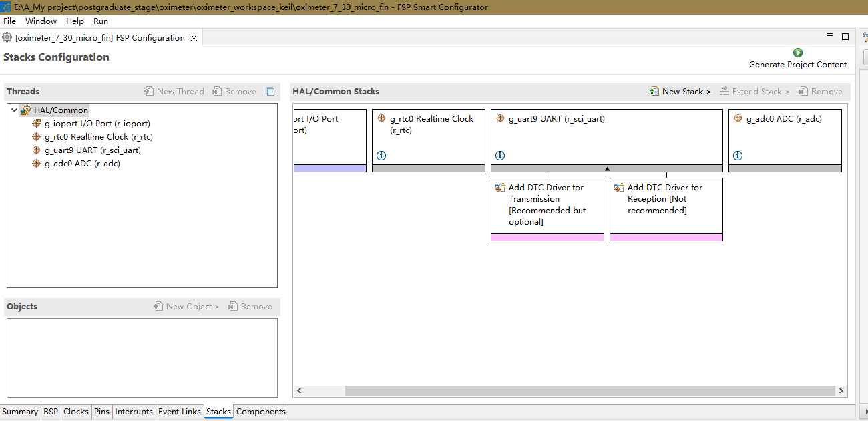This screenshot has height=421, width=868.
Task: Click the Add DTC Driver for Reception icon
Action: coord(619,188)
